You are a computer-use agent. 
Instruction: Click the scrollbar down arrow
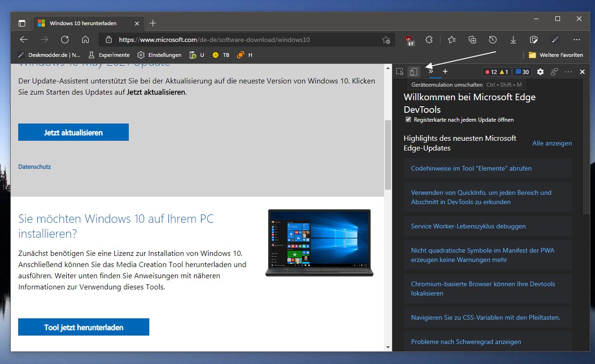pos(388,347)
